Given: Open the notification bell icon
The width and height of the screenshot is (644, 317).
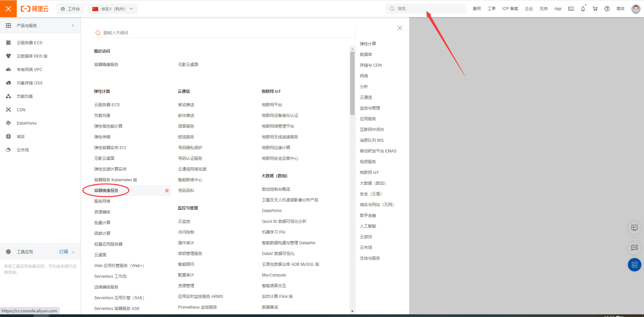Looking at the screenshot, I should [x=583, y=9].
